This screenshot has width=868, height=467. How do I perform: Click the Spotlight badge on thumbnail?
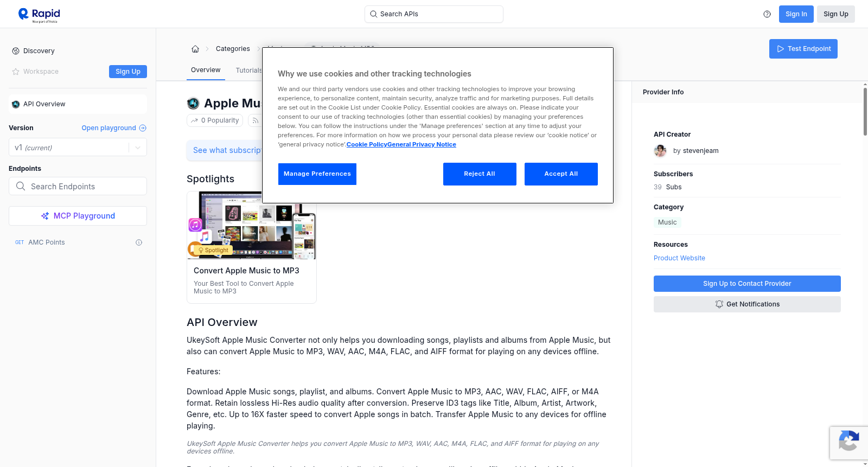point(214,250)
